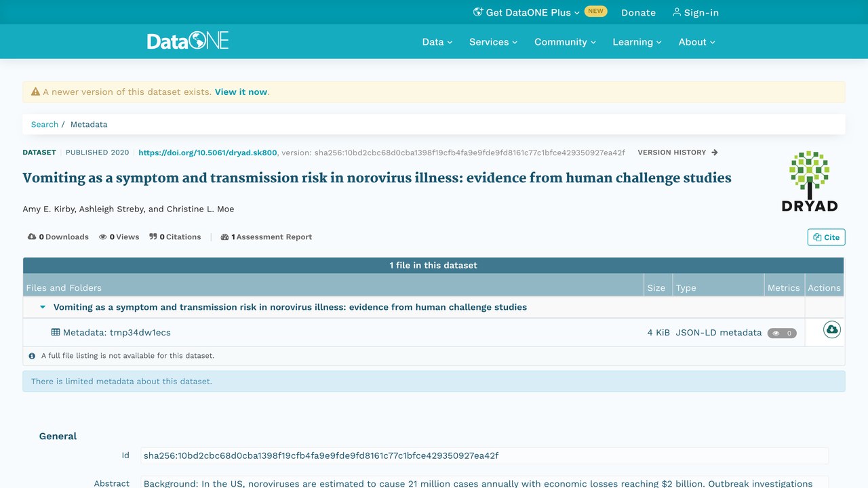Click the Downloads cloud icon metric
This screenshot has height=488, width=868.
[32, 237]
